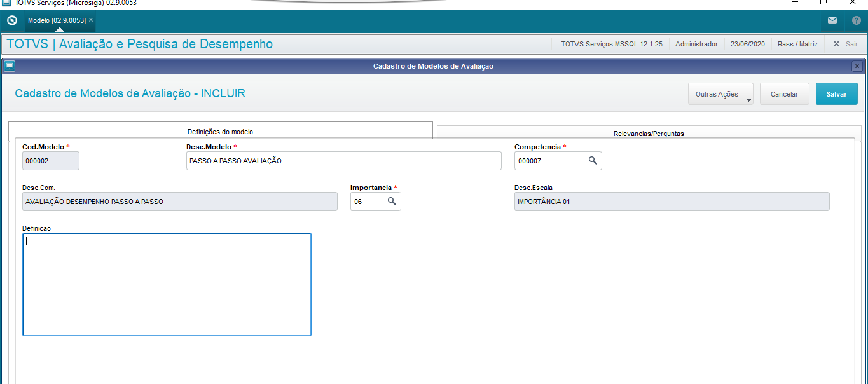Switch to Relevancias/Perguntas tab
Image resolution: width=868 pixels, height=384 pixels.
click(x=649, y=133)
